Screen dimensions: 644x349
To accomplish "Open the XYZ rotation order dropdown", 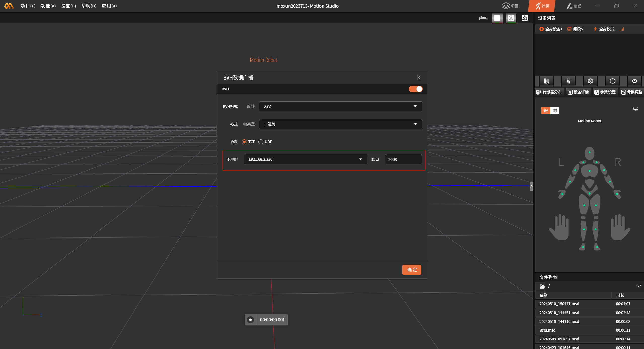I will [x=340, y=106].
